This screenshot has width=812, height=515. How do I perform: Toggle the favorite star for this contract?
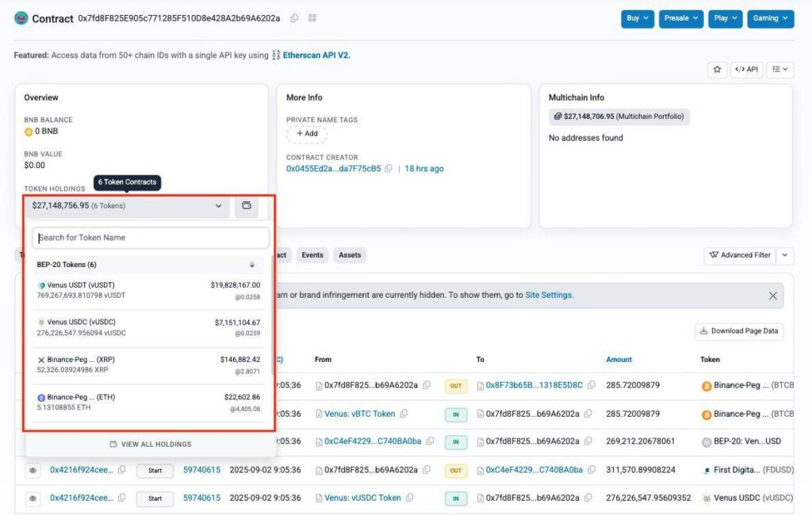pos(717,70)
